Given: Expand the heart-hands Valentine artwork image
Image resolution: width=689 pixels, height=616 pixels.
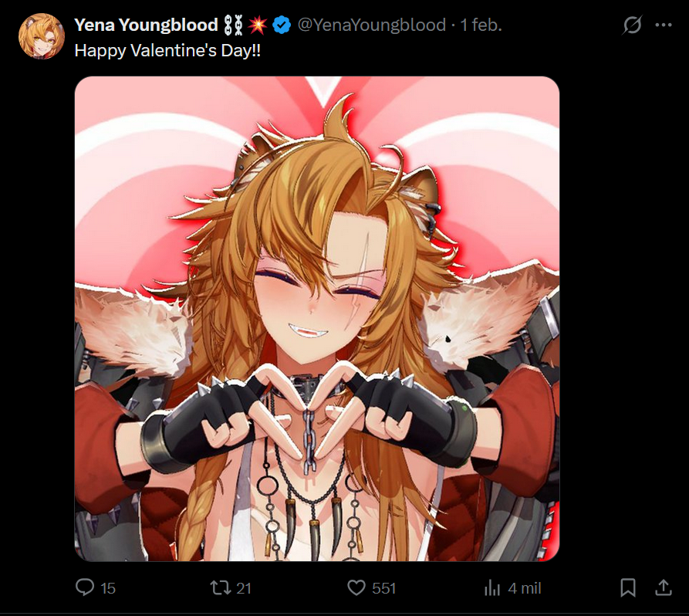Looking at the screenshot, I should pyautogui.click(x=317, y=319).
